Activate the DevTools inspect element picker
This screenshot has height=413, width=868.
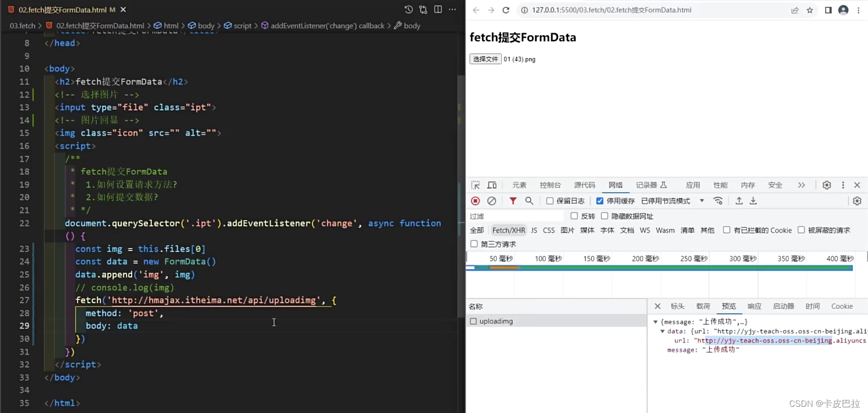475,185
